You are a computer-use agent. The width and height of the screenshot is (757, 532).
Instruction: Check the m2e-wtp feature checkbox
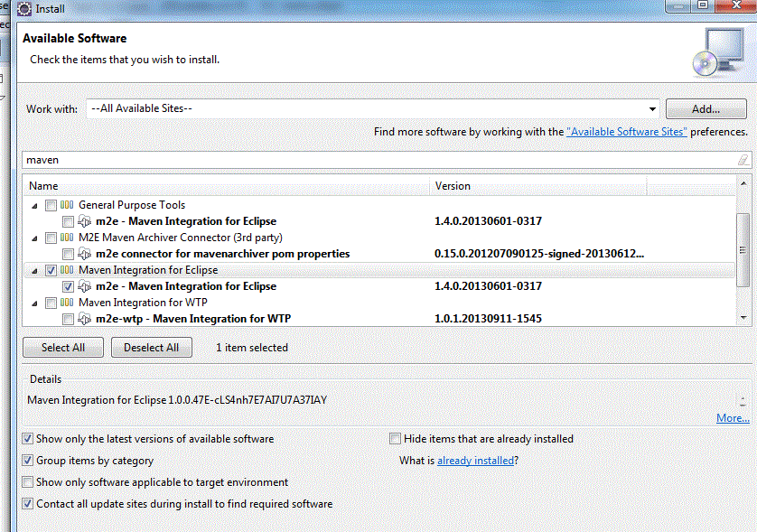coord(68,319)
